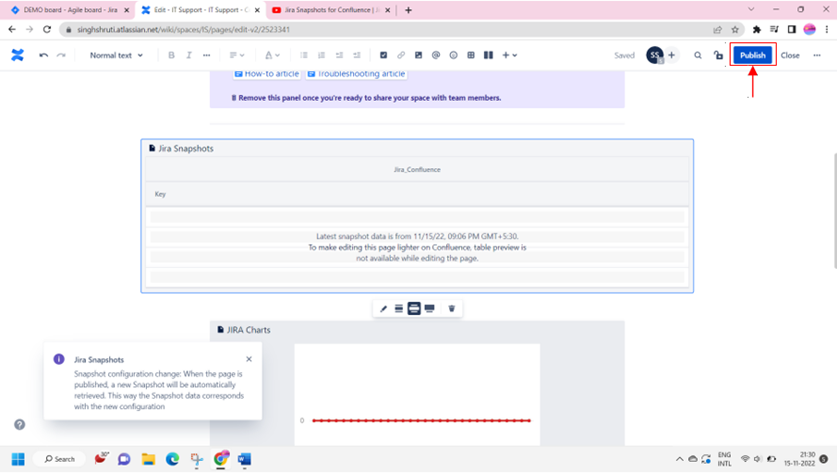Toggle the browser side panel
Viewport: 837px width, 473px height.
tap(792, 29)
